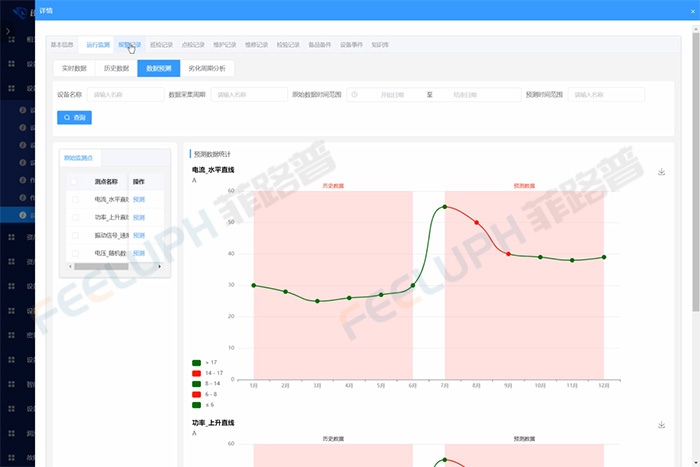This screenshot has height=467, width=700.
Task: Open the 巡检记录 tab
Action: pyautogui.click(x=161, y=45)
